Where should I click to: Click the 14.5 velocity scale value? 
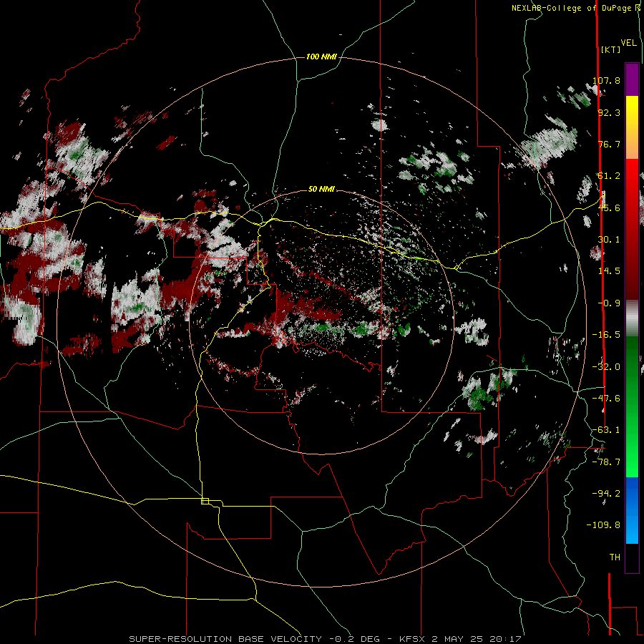coord(609,271)
